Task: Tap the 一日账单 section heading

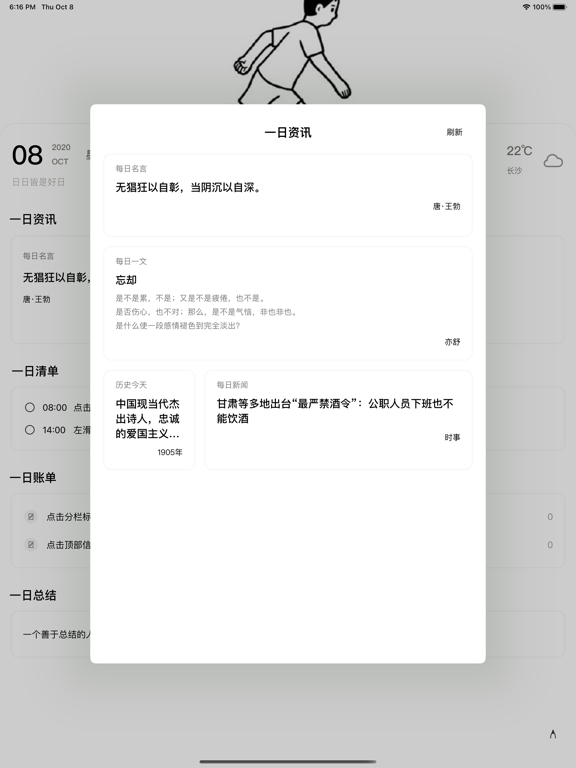Action: (x=33, y=478)
